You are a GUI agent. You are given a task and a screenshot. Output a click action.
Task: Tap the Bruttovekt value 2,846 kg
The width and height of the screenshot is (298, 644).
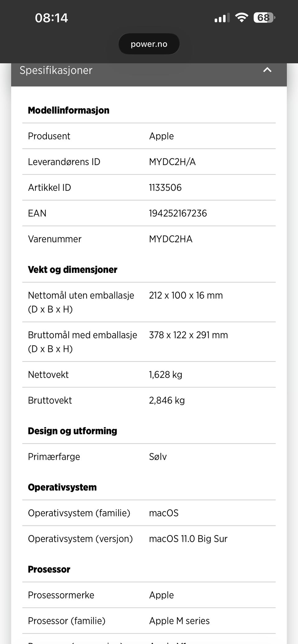(167, 401)
